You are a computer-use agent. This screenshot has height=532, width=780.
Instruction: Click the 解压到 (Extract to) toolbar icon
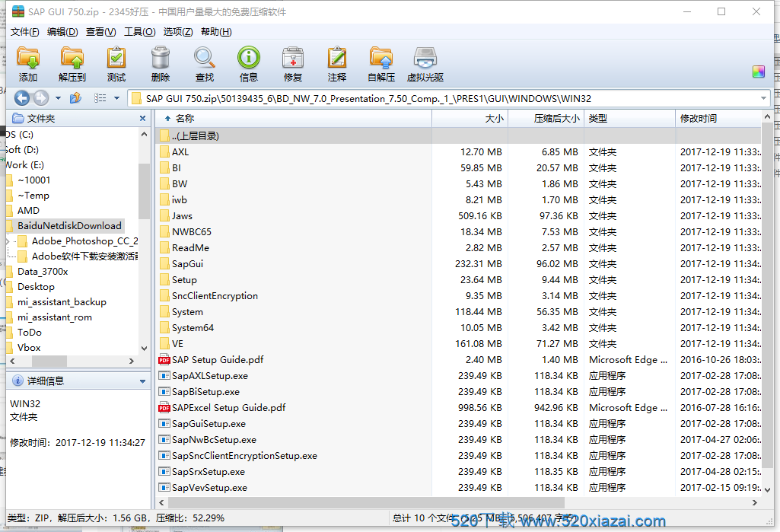(x=72, y=58)
